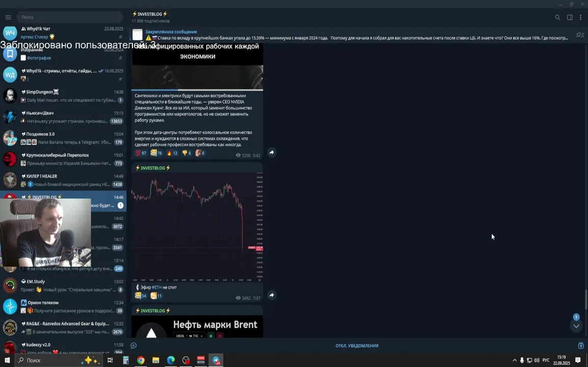This screenshot has width=588, height=367.
Task: Click the 11 896 подписчиков subscriber count
Action: pos(150,21)
